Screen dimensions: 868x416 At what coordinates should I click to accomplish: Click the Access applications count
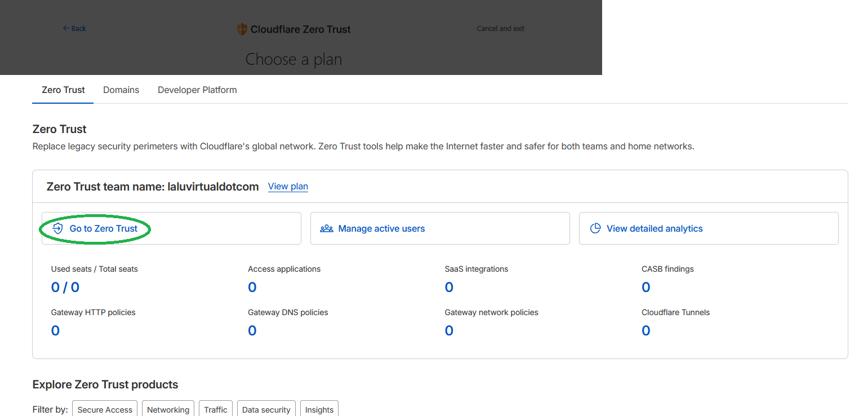252,287
